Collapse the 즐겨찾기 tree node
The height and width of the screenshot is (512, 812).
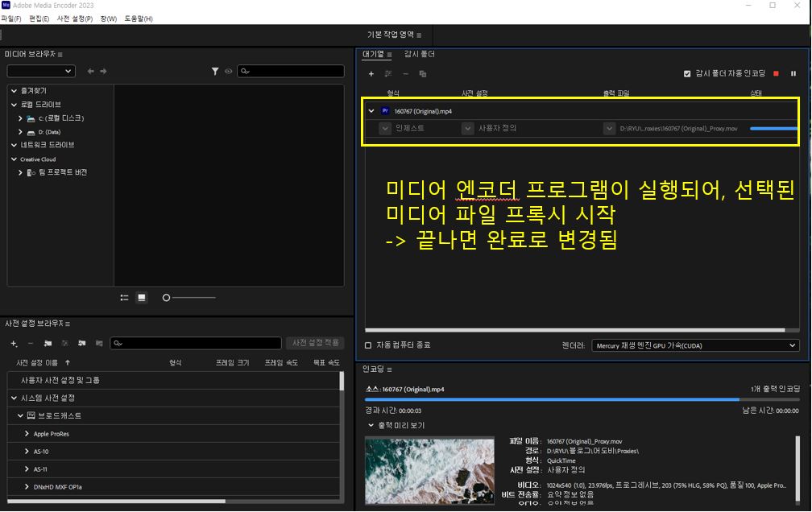point(14,91)
